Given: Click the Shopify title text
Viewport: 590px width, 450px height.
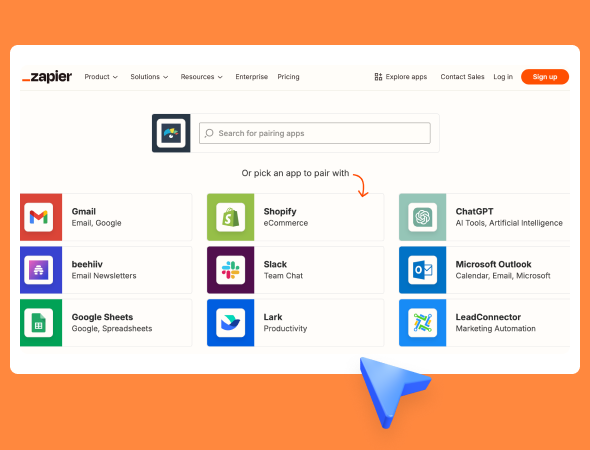Looking at the screenshot, I should (x=280, y=211).
